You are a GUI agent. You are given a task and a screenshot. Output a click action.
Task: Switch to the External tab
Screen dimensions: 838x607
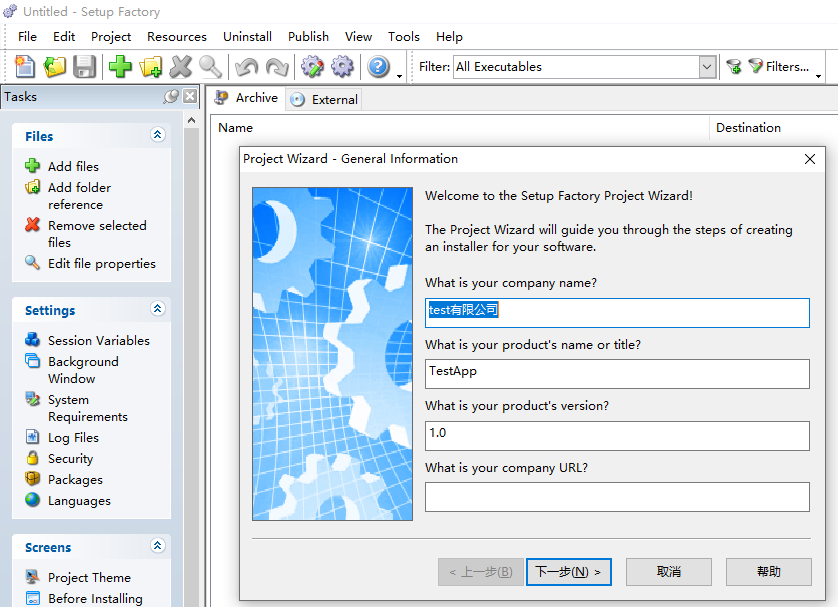coord(324,99)
